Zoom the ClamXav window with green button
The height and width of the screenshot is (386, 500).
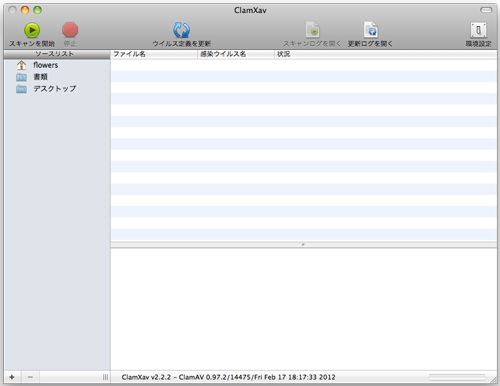37,10
